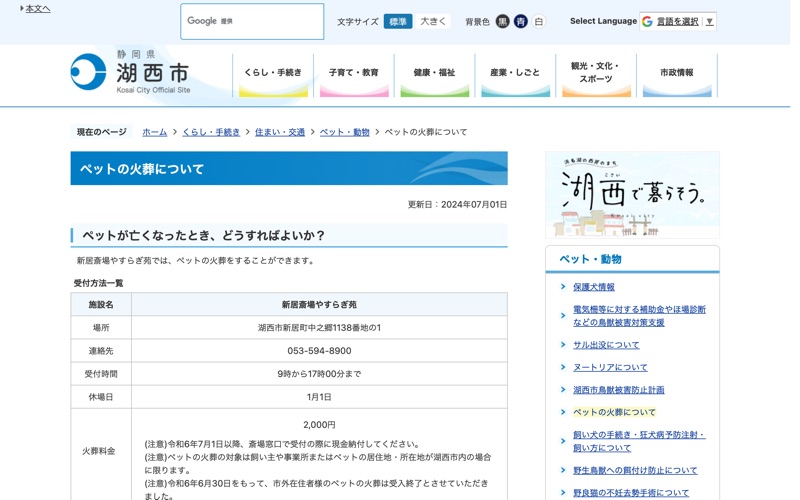
Task: Open ヌートリアについて sidebar link
Action: click(x=610, y=368)
